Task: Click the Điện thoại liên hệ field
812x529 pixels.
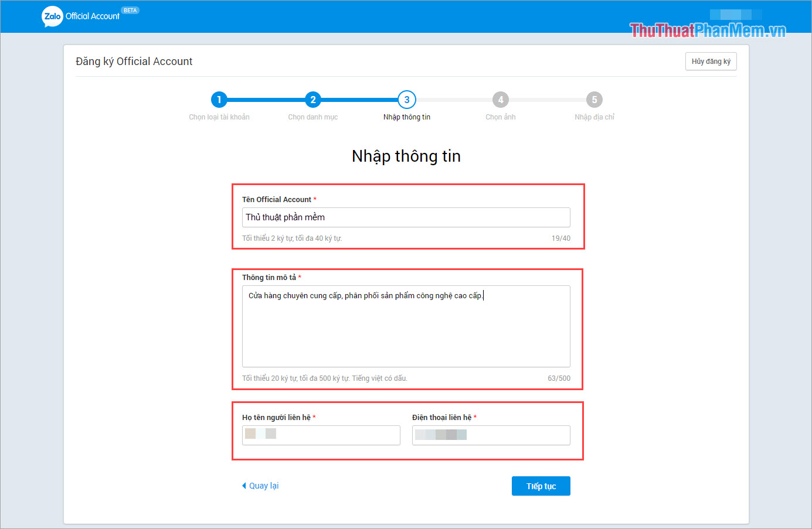Action: [x=491, y=435]
